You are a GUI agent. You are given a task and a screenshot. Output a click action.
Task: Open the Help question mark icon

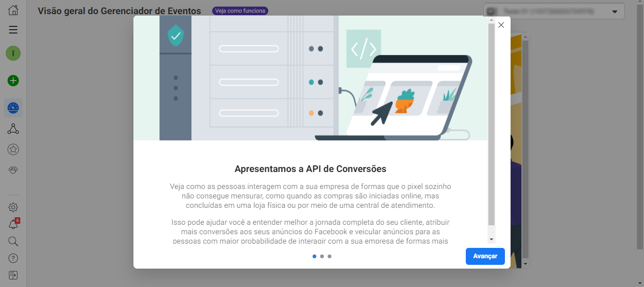click(13, 258)
